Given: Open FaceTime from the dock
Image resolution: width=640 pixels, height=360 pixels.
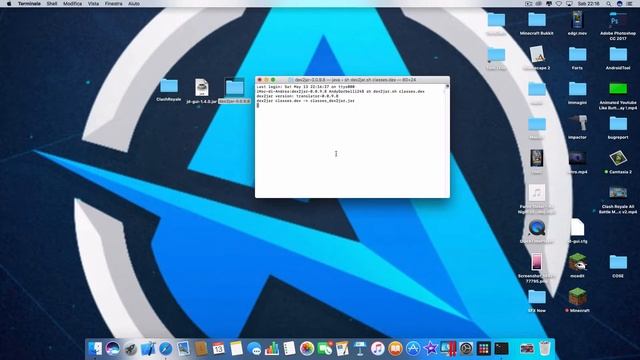Looking at the screenshot, I should point(324,349).
